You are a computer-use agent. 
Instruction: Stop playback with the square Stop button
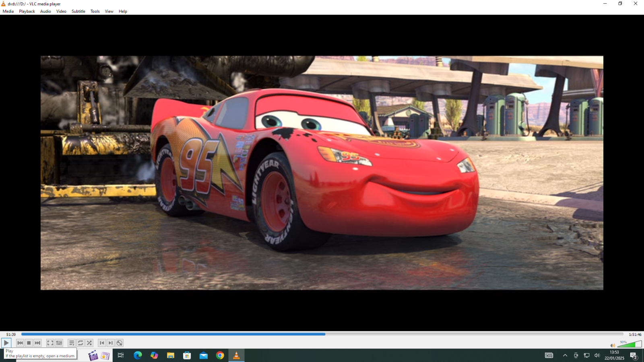click(29, 343)
